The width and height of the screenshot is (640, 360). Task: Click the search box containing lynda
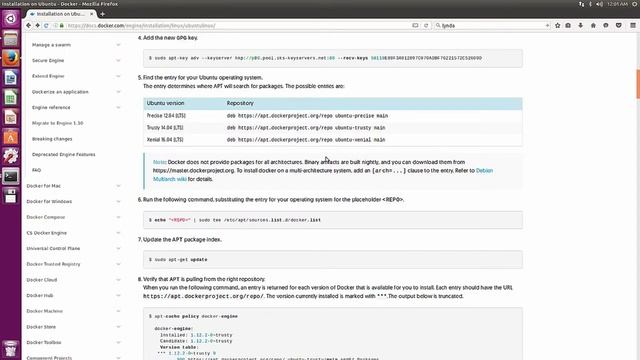point(493,25)
